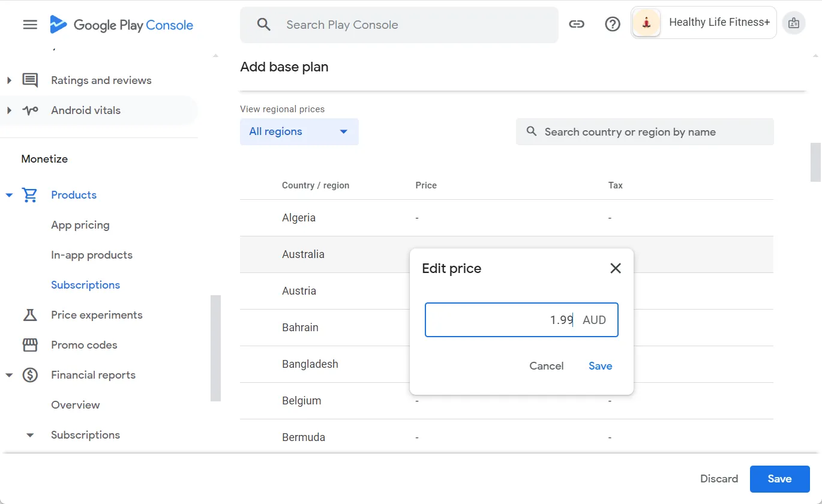The width and height of the screenshot is (822, 504).
Task: Discard the base plan changes
Action: (x=718, y=478)
